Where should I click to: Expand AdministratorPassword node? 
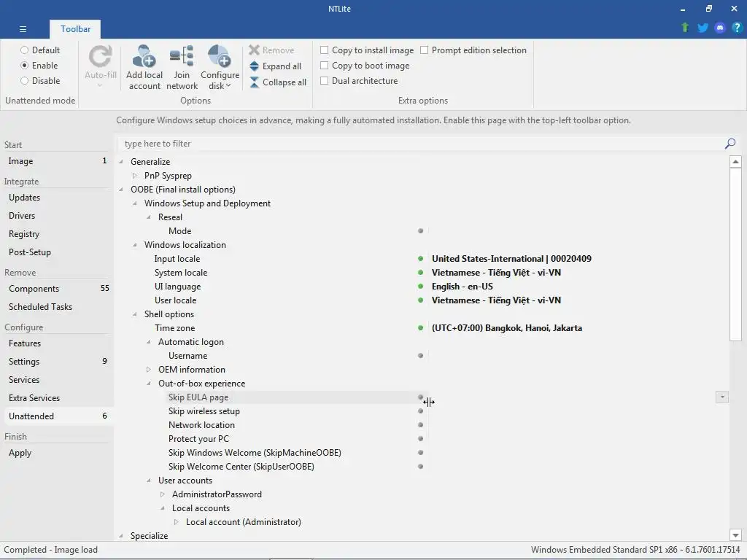click(163, 494)
